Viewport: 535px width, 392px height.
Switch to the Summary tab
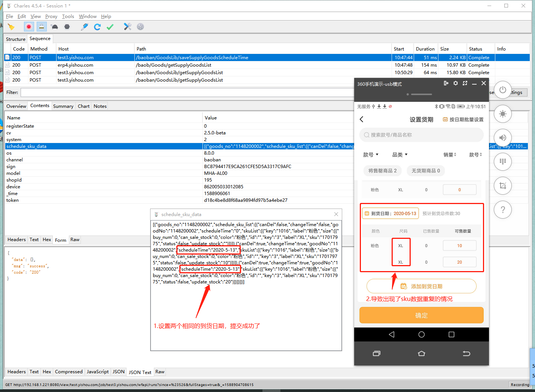[63, 106]
